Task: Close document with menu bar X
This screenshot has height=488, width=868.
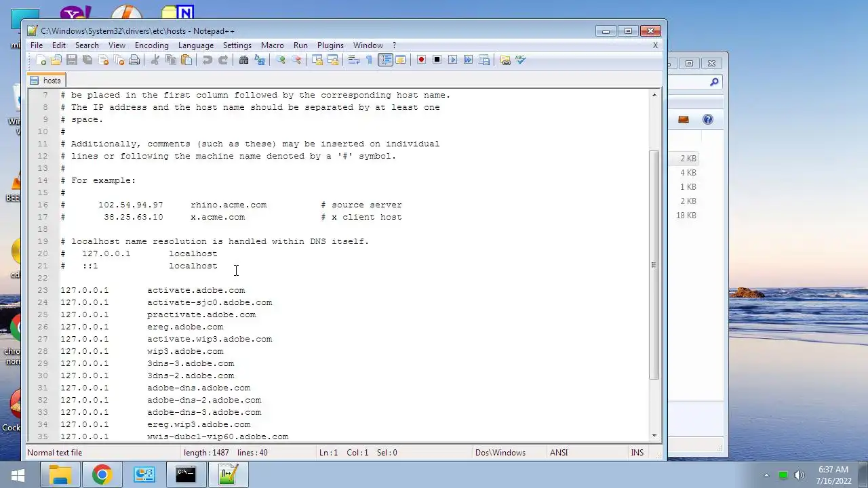Action: click(x=655, y=45)
